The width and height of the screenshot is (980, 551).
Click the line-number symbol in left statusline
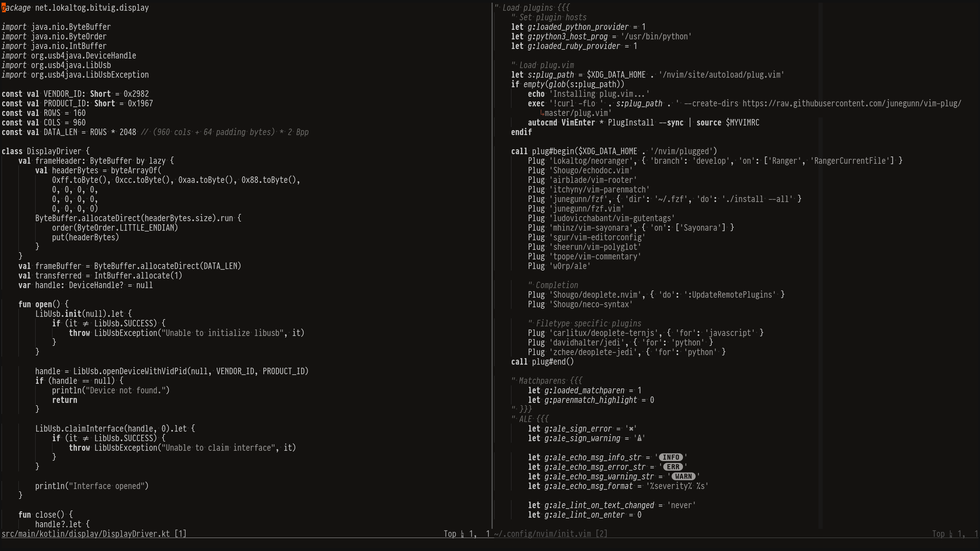pos(462,534)
